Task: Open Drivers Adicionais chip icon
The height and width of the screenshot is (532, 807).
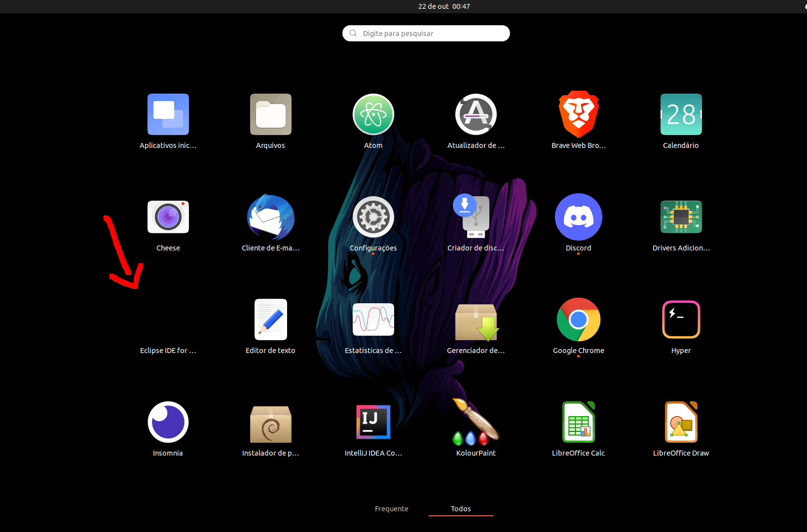Action: pyautogui.click(x=681, y=217)
